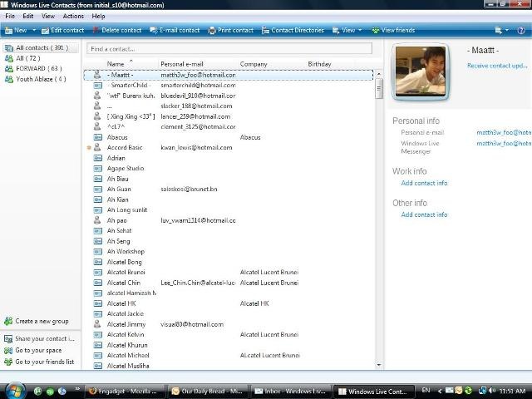Select the Alcatel Chin contact name

pyautogui.click(x=124, y=283)
